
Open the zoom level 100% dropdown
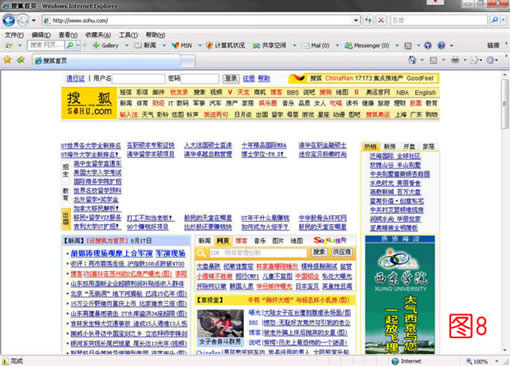pos(497,361)
